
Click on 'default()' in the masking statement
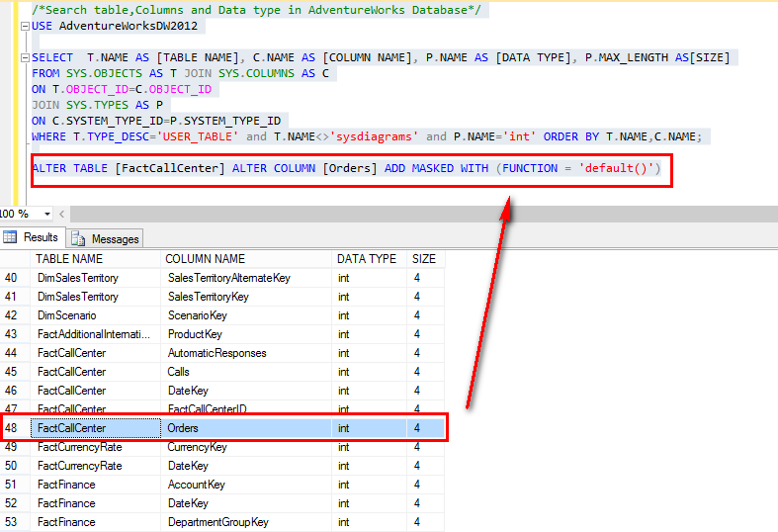pyautogui.click(x=616, y=169)
